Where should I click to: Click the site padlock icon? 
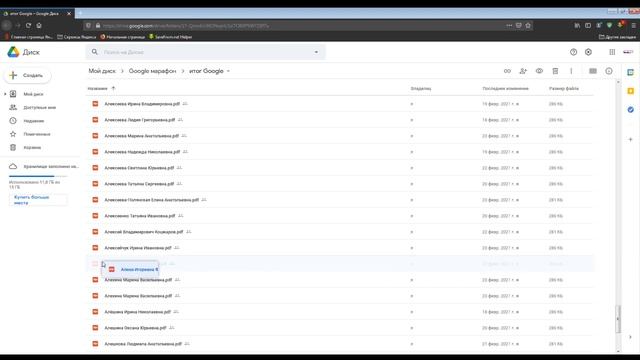point(98,25)
